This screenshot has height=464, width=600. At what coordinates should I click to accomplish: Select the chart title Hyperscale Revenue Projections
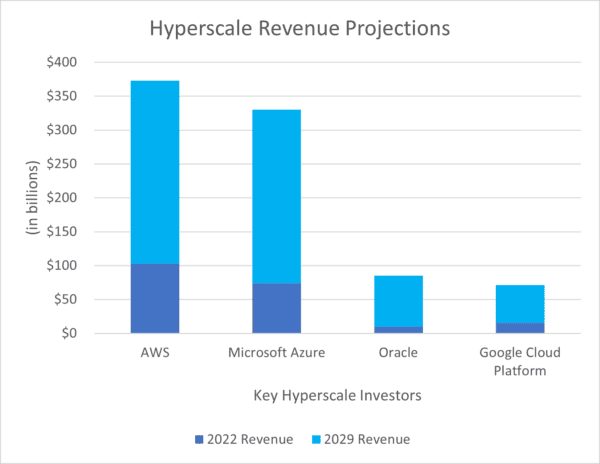click(x=300, y=29)
